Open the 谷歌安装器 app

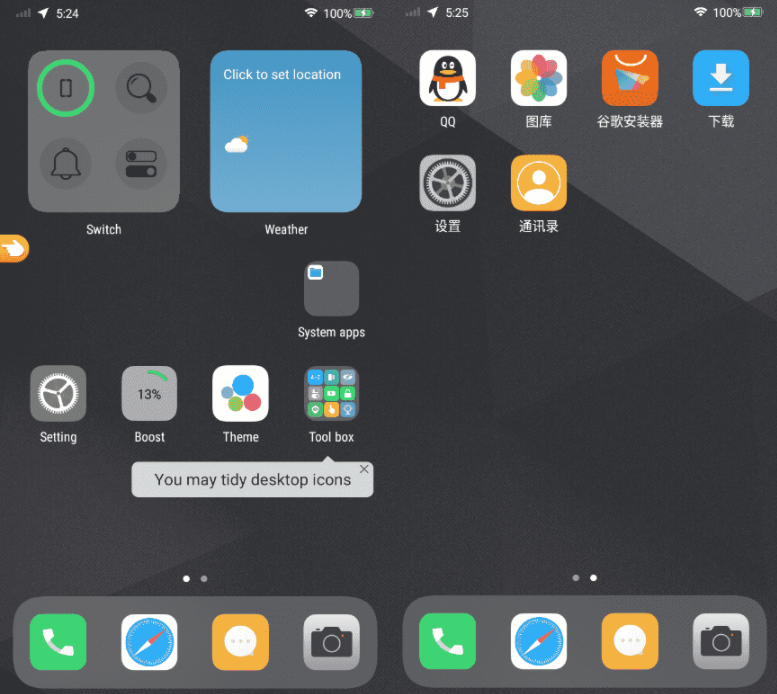[x=630, y=78]
